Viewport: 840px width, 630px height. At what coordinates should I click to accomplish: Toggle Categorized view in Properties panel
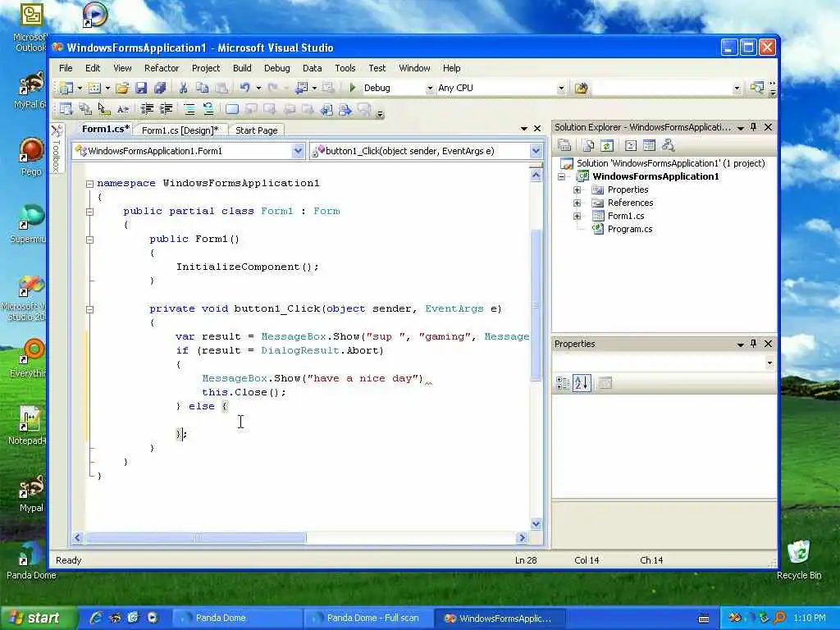pyautogui.click(x=563, y=383)
